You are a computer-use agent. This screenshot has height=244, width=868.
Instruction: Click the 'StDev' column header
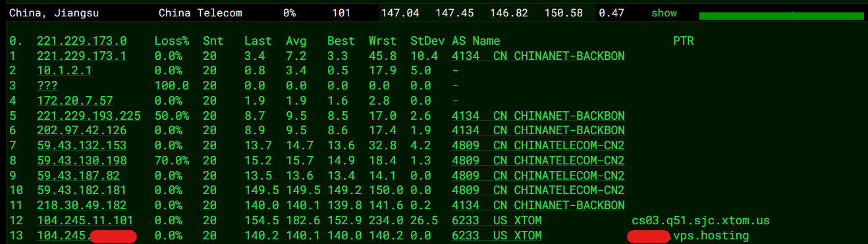click(427, 41)
